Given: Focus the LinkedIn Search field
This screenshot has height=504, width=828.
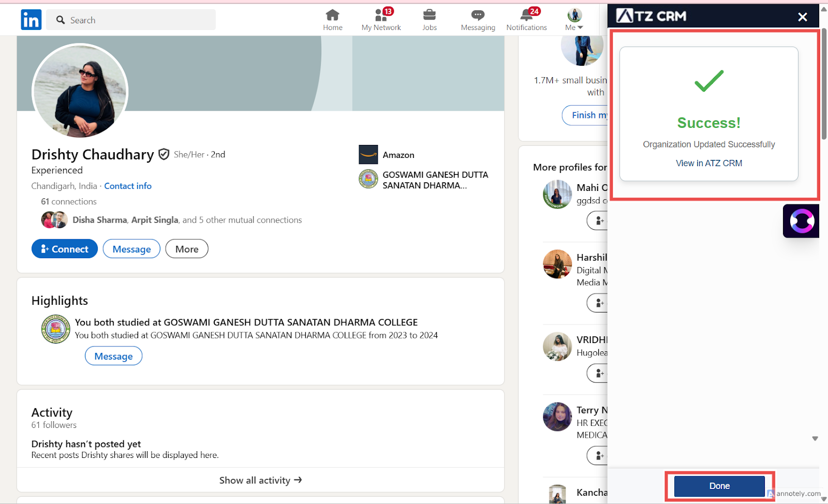Looking at the screenshot, I should click(131, 20).
